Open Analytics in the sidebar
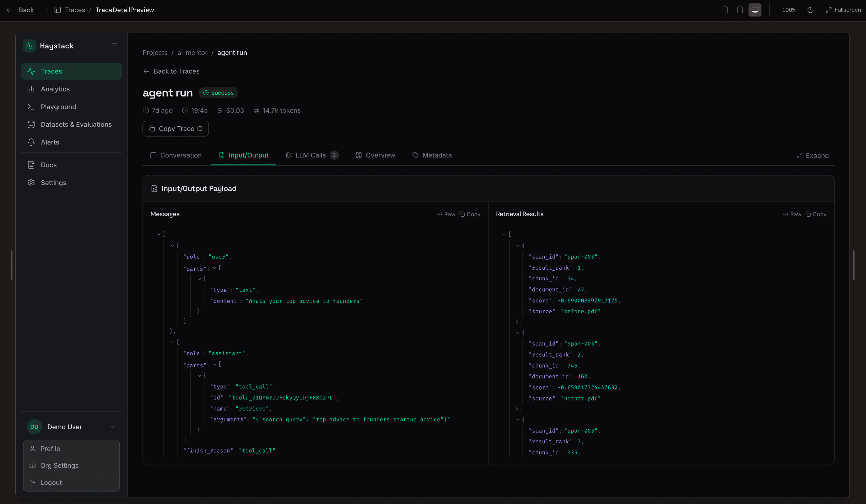 pos(71,89)
